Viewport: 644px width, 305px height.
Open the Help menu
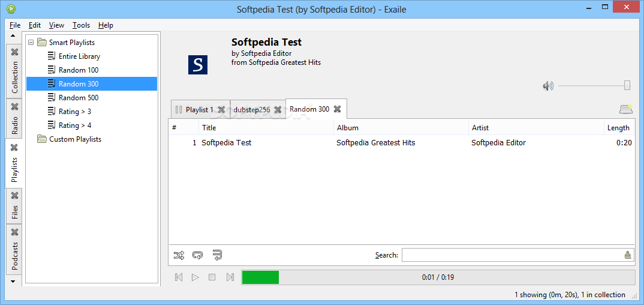coord(106,25)
